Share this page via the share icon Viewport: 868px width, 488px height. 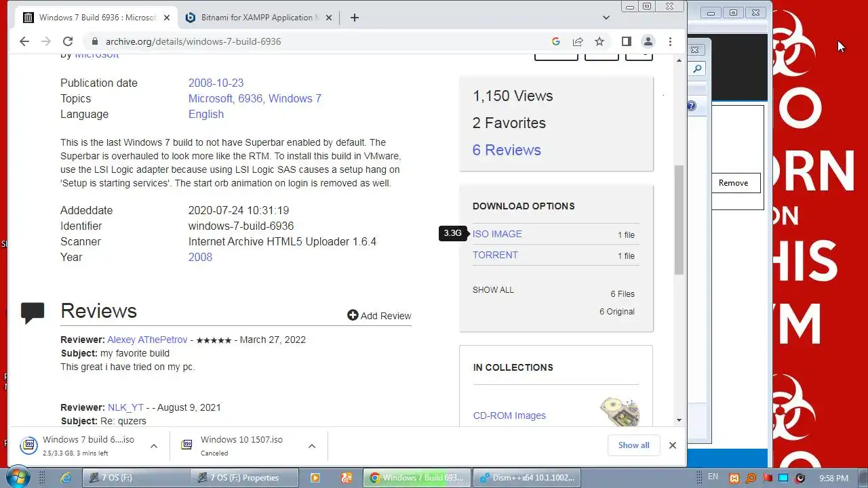[x=578, y=41]
